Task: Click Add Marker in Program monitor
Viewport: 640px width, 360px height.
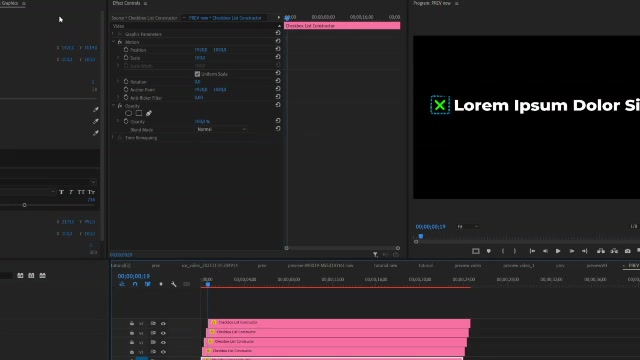Action: coord(489,251)
